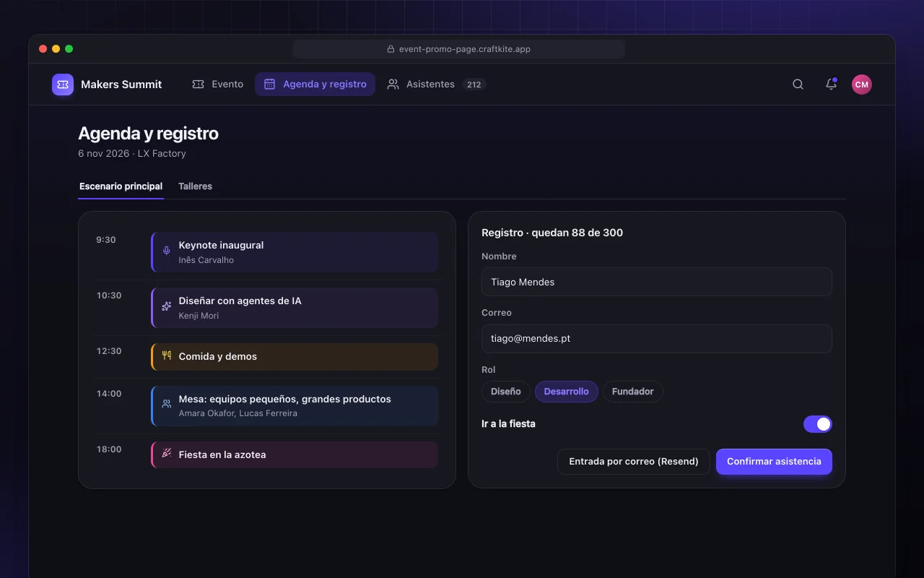The image size is (924, 578).
Task: Click the Agenda y registro page heading
Action: pyautogui.click(x=148, y=134)
